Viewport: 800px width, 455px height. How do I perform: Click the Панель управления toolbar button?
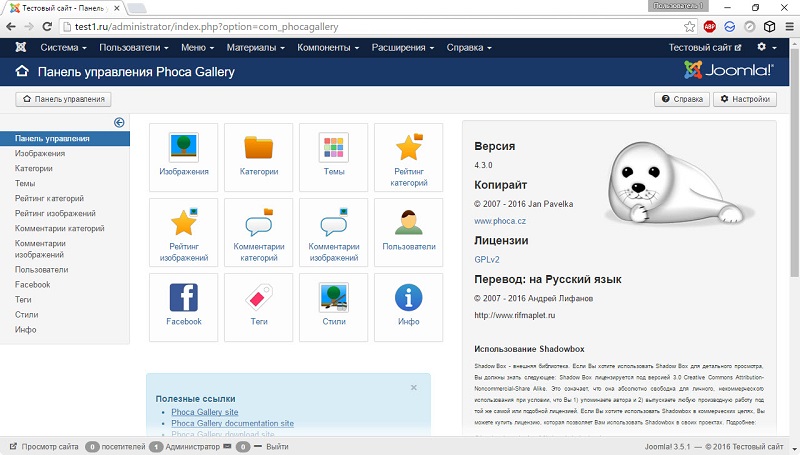[63, 99]
